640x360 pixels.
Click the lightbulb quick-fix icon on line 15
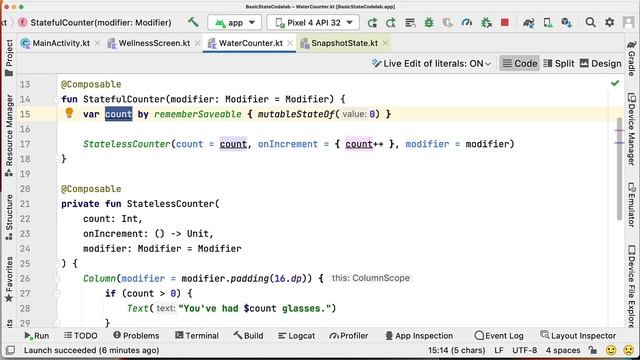tap(69, 113)
